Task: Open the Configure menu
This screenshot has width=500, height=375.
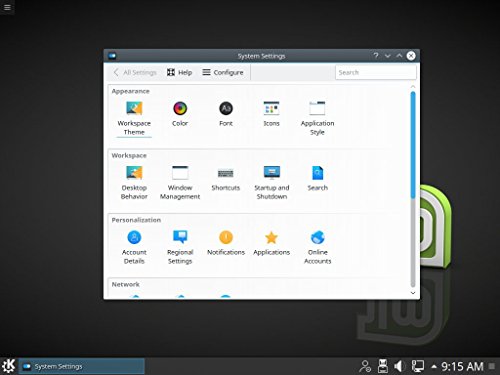Action: coord(223,72)
